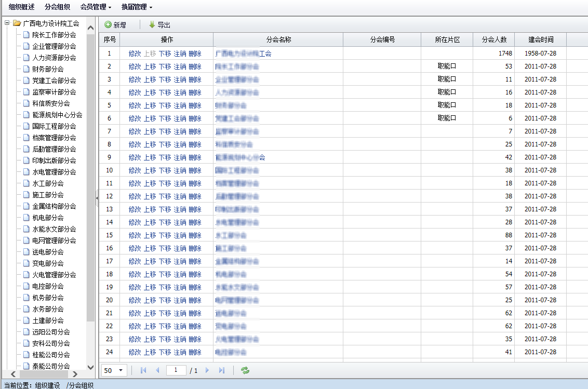Go to last page with pager icon
The image size is (588, 389).
222,370
